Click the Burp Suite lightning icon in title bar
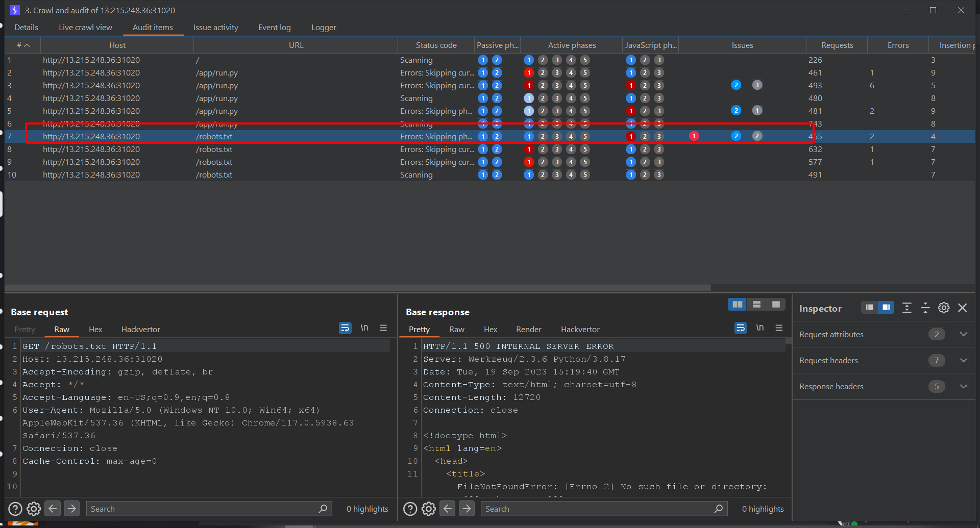The height and width of the screenshot is (528, 980). (x=14, y=10)
